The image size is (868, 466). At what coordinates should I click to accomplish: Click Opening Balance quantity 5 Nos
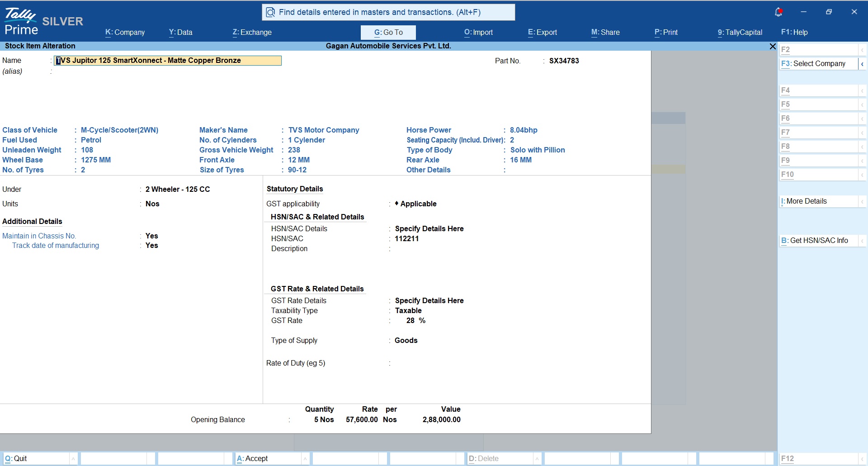click(x=324, y=419)
